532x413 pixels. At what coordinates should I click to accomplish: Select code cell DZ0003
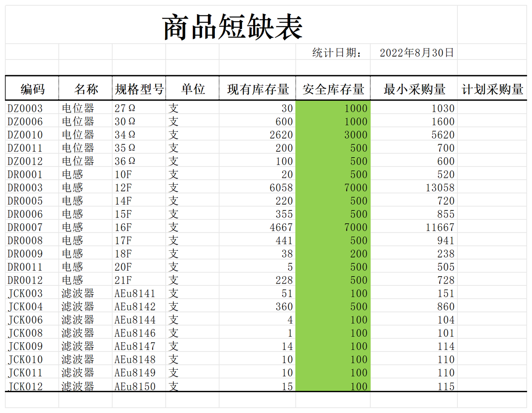[32, 108]
